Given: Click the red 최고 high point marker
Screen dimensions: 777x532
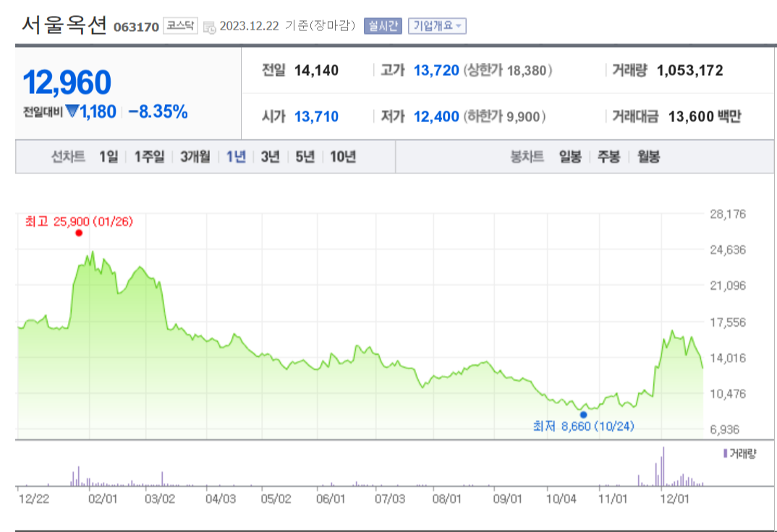Looking at the screenshot, I should pyautogui.click(x=79, y=233).
